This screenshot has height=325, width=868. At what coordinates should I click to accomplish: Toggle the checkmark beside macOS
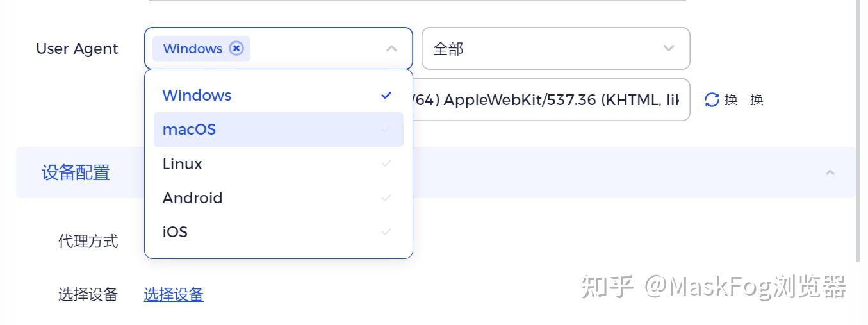(386, 129)
